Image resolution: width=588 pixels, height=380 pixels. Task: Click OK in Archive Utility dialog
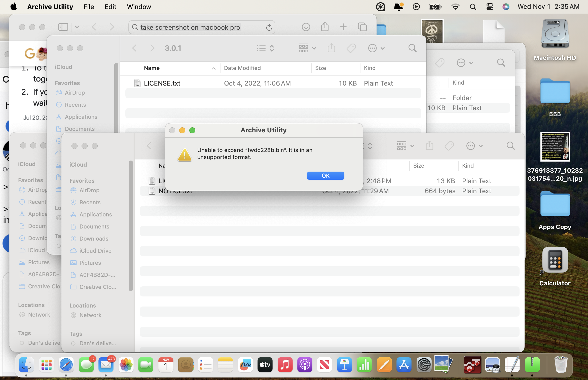point(325,176)
